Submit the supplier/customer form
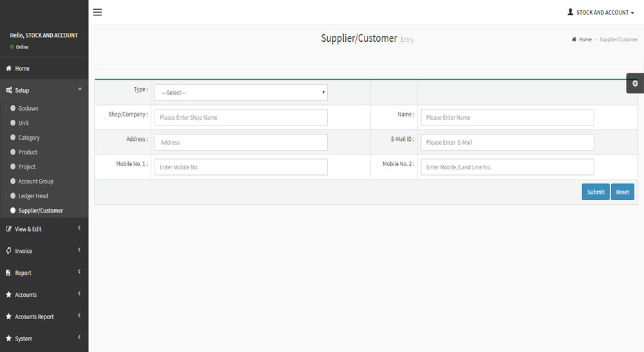The image size is (644, 352). click(596, 192)
